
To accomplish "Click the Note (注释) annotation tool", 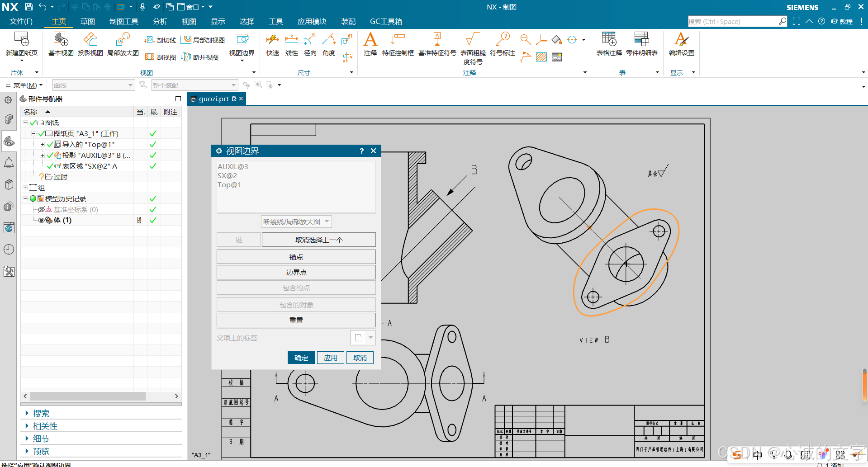I will click(370, 44).
